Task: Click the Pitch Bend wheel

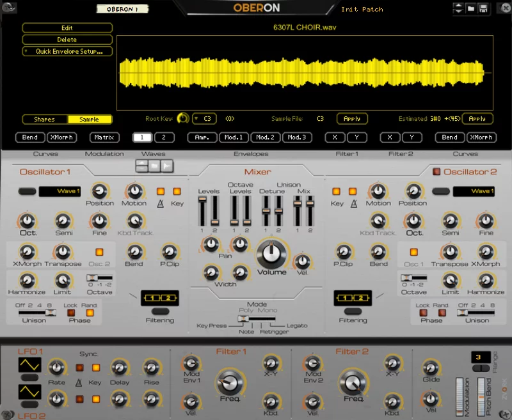Action: pyautogui.click(x=481, y=397)
